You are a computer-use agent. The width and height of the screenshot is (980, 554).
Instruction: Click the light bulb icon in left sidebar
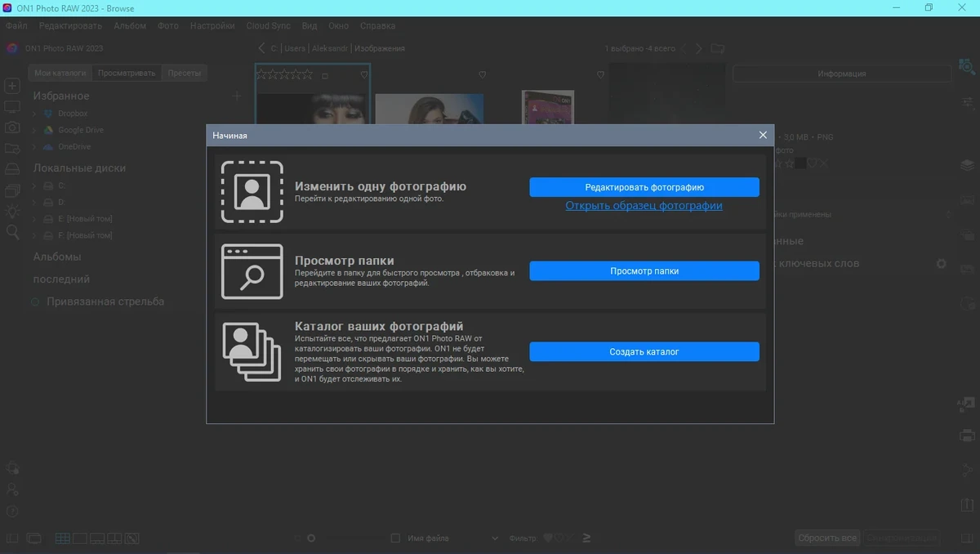pyautogui.click(x=12, y=211)
